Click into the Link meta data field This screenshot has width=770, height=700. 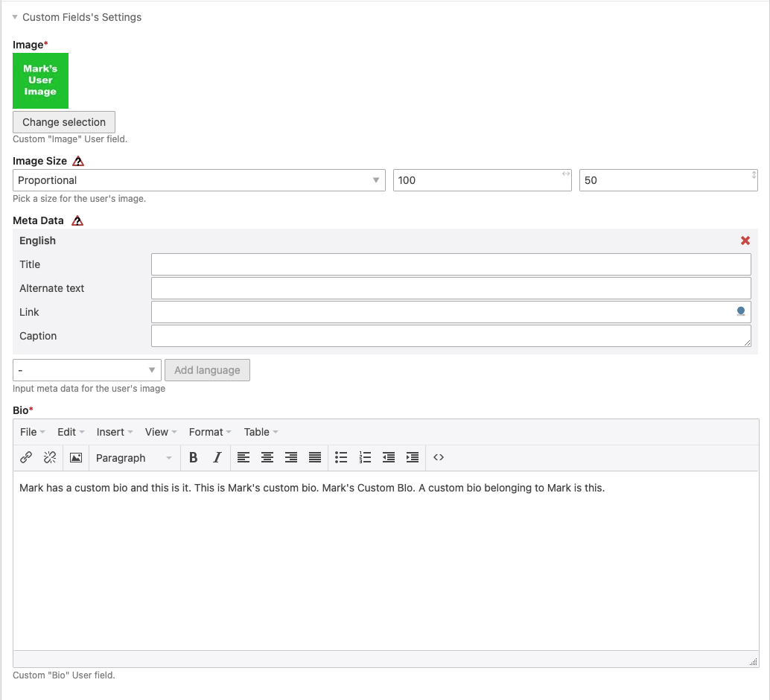coord(451,312)
